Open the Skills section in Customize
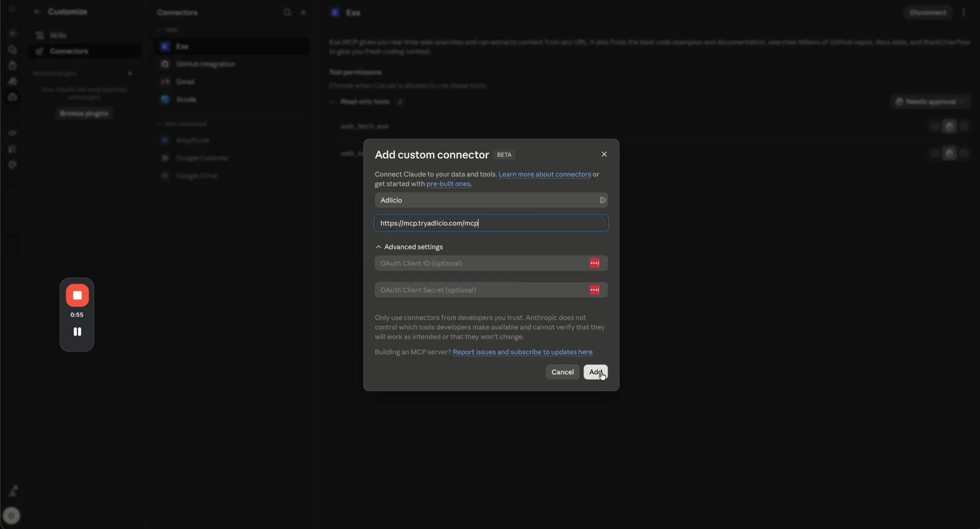This screenshot has width=980, height=529. point(84,35)
